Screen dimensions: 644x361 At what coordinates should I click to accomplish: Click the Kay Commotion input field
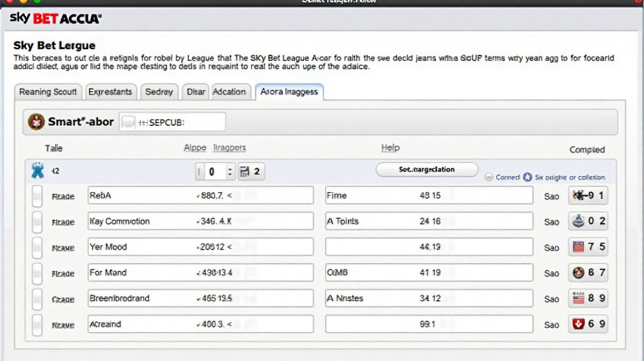[201, 221]
